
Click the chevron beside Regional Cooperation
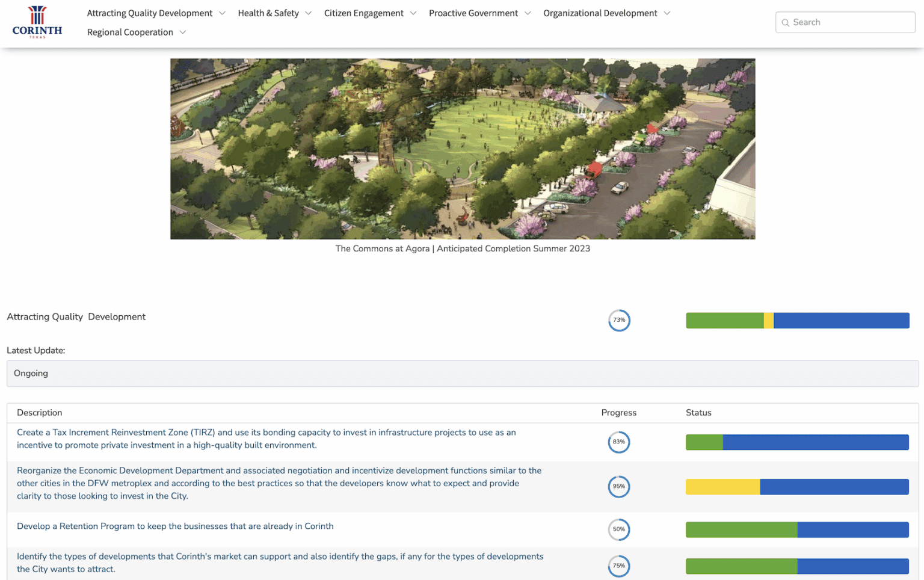click(x=182, y=32)
